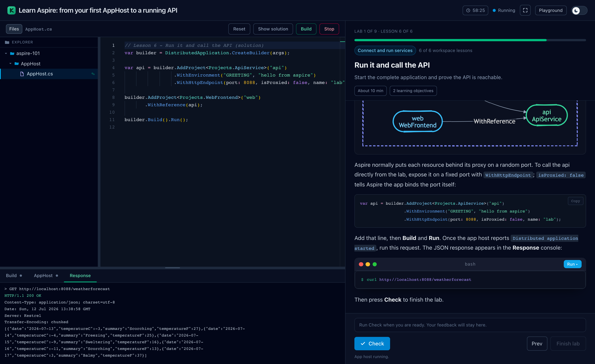This screenshot has width=595, height=364.
Task: Run the curl command in bash
Action: click(x=572, y=264)
